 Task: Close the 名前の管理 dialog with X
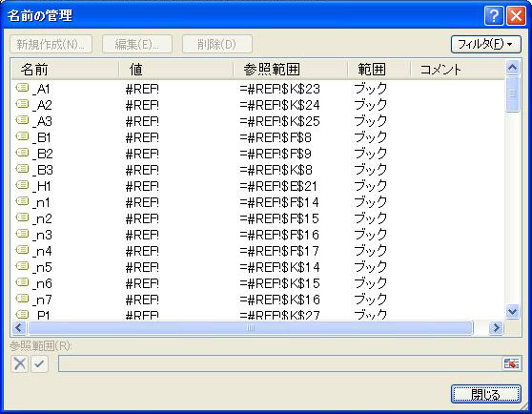click(517, 15)
